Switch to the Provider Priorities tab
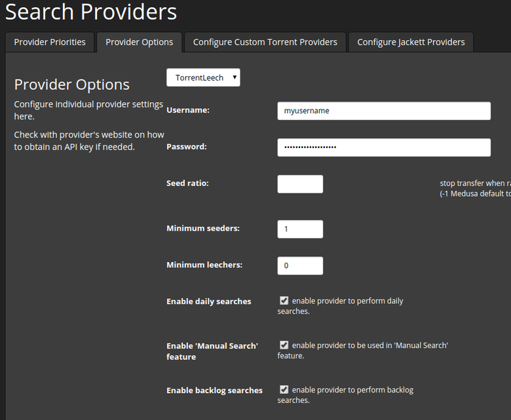Viewport: 511px width, 420px height. tap(50, 42)
